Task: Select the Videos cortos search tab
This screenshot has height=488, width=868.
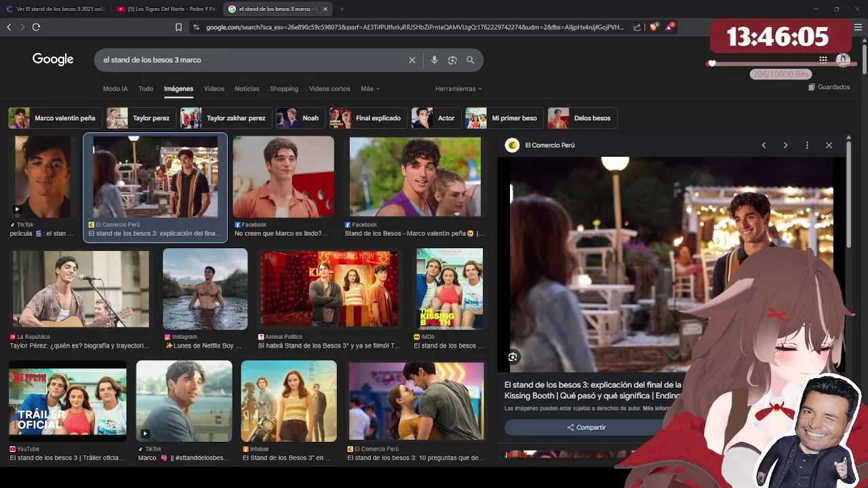Action: (330, 89)
